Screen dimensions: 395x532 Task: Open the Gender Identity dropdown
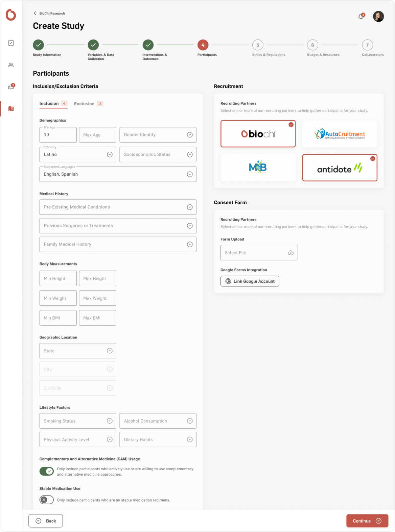click(x=158, y=135)
